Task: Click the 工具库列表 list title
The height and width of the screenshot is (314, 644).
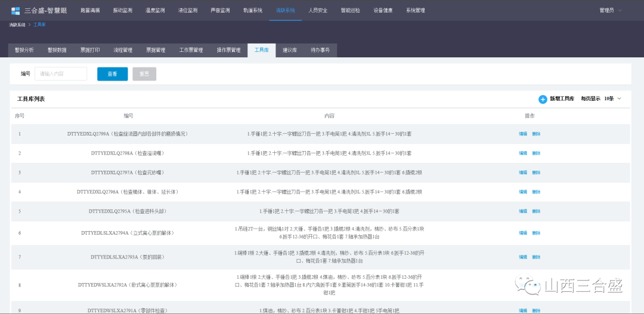Action: [x=31, y=99]
